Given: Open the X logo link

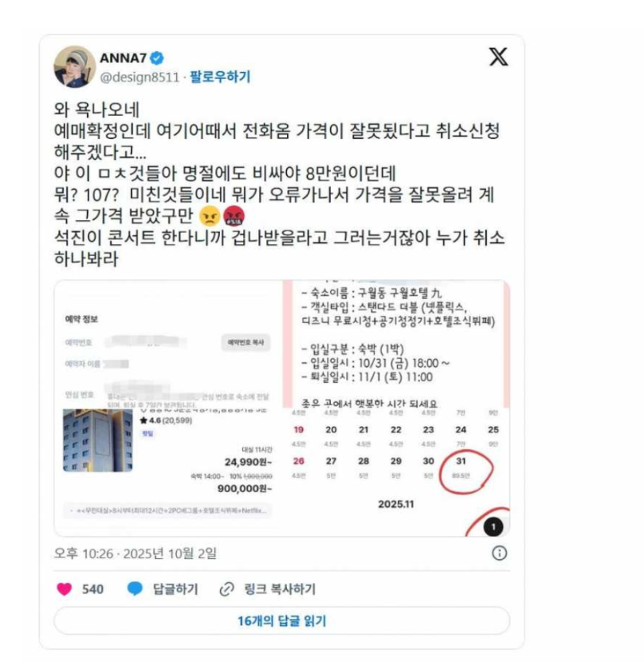Looking at the screenshot, I should [498, 57].
